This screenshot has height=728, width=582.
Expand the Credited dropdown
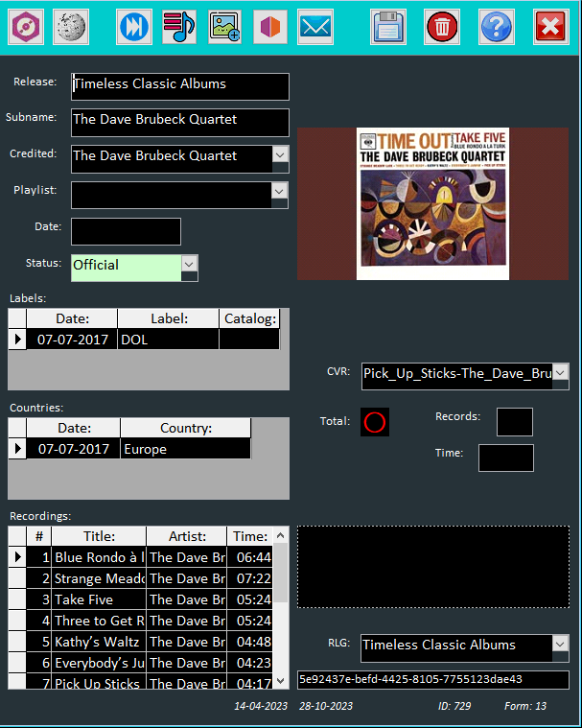tap(279, 154)
